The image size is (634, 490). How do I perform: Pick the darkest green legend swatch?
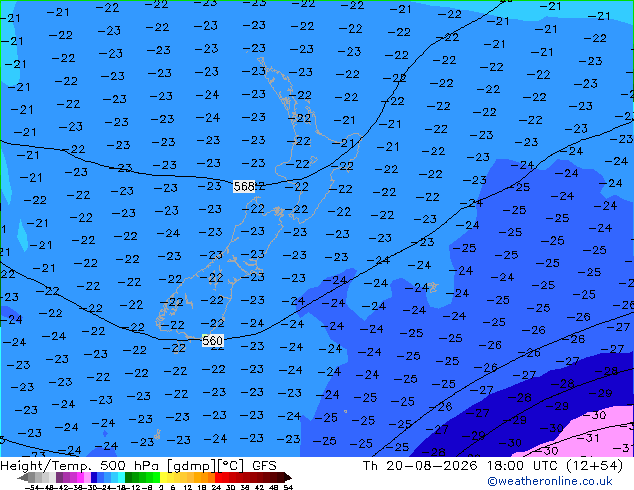(x=128, y=477)
